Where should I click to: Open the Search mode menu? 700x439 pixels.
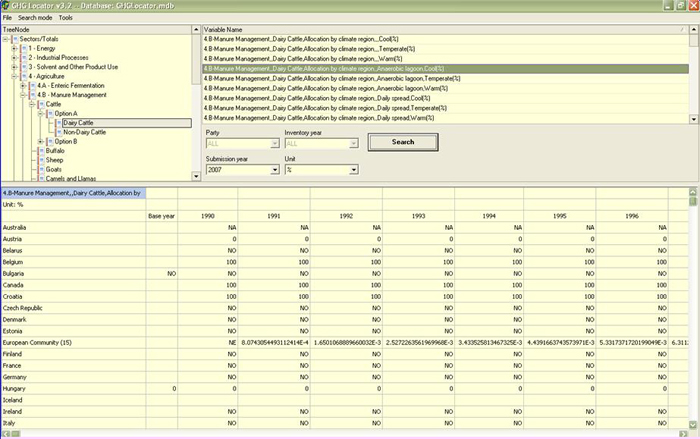pyautogui.click(x=35, y=18)
